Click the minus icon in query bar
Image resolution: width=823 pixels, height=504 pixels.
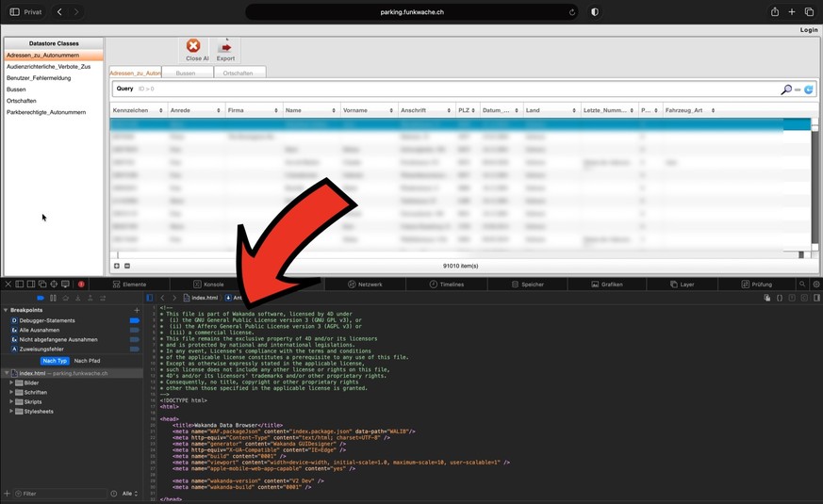[x=798, y=89]
